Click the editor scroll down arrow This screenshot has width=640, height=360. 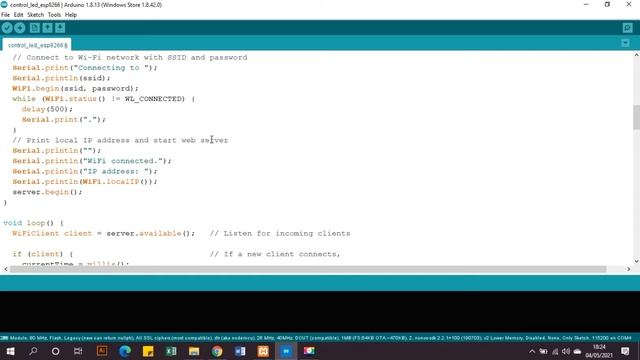click(x=636, y=261)
